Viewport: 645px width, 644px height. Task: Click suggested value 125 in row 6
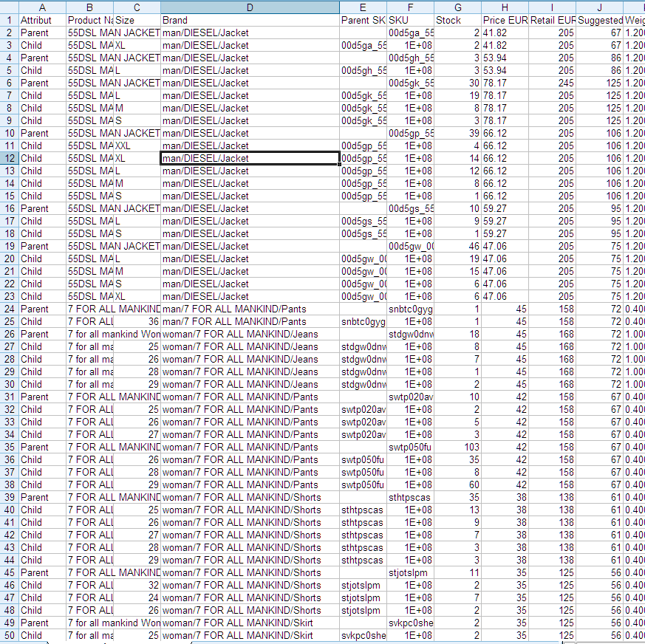click(600, 83)
